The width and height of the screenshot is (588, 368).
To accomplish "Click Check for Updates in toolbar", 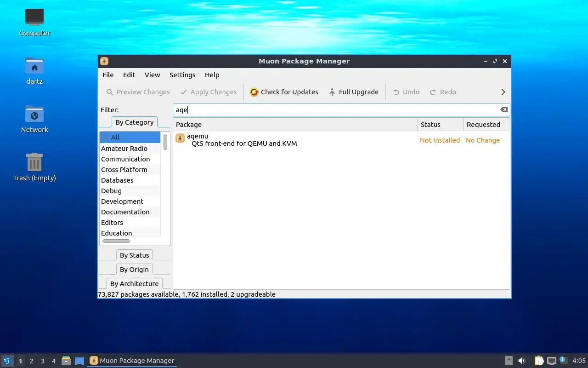I will click(x=284, y=92).
